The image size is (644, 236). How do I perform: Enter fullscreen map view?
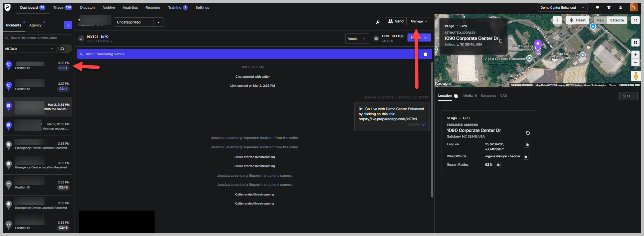click(635, 20)
